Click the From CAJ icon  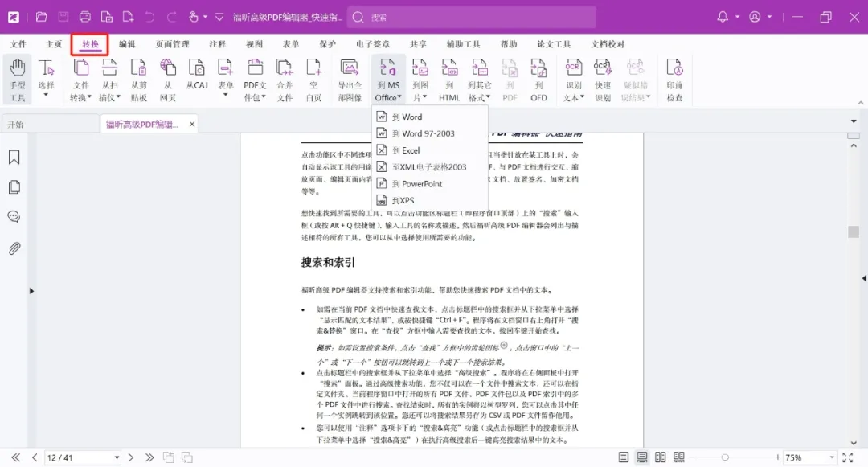click(x=197, y=75)
